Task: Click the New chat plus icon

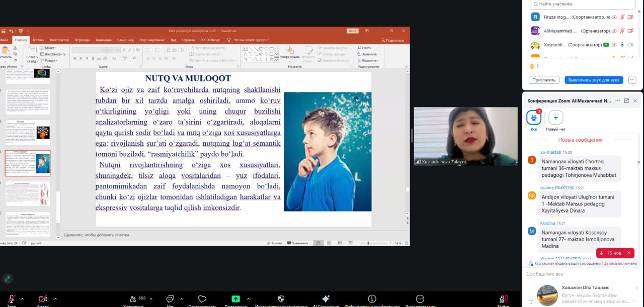Action: point(555,118)
